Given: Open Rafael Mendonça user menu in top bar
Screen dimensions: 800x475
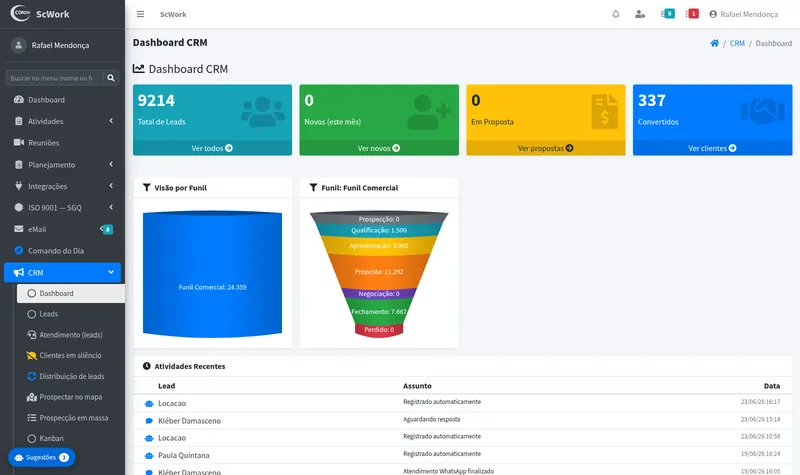Looking at the screenshot, I should pyautogui.click(x=743, y=14).
